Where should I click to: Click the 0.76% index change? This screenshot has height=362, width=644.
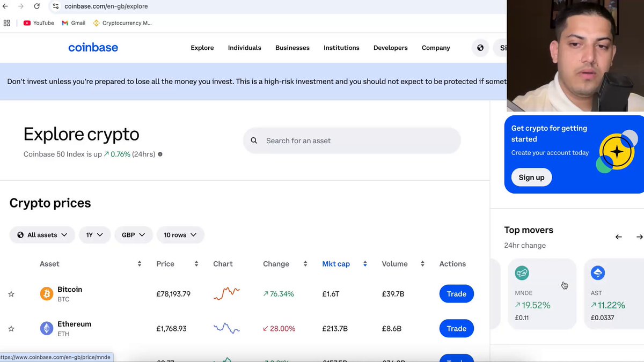117,154
